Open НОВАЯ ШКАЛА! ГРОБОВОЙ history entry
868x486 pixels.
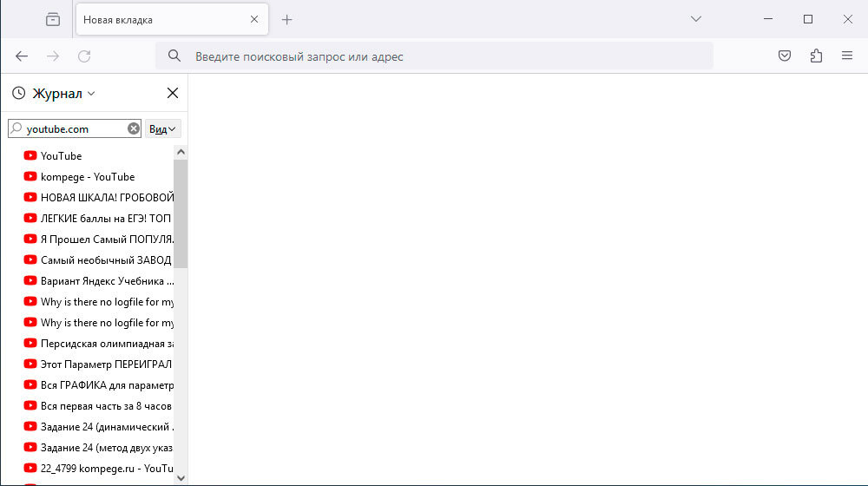point(99,198)
